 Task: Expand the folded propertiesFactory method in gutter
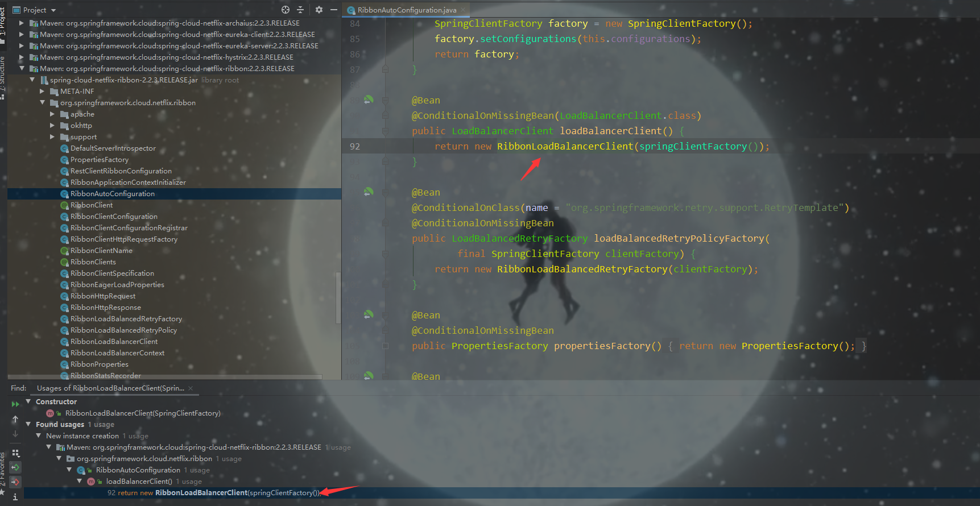(x=386, y=346)
